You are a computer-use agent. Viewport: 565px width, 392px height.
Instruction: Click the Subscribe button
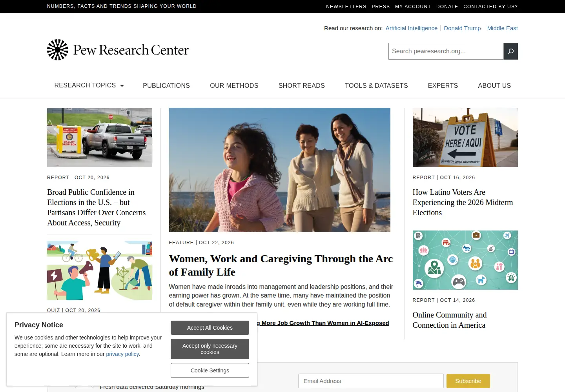(468, 381)
